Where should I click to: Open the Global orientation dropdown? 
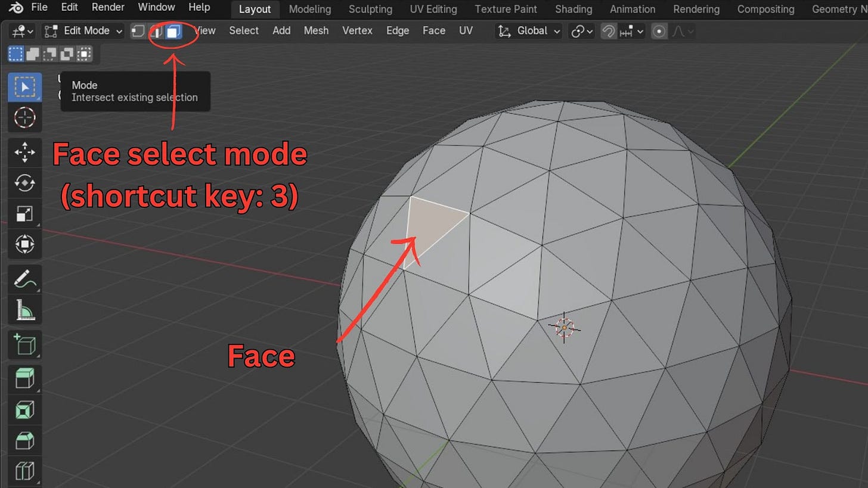529,31
